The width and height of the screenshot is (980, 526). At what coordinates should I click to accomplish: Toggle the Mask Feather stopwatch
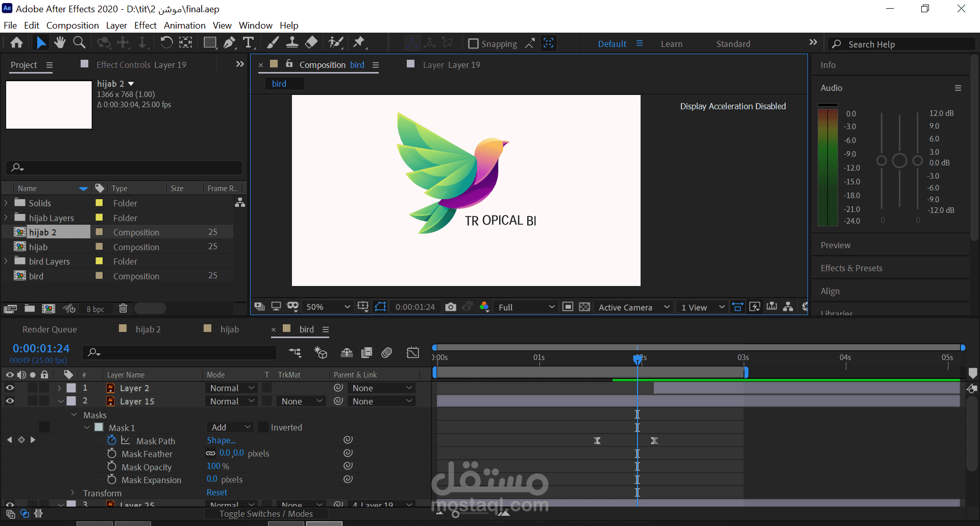[112, 453]
